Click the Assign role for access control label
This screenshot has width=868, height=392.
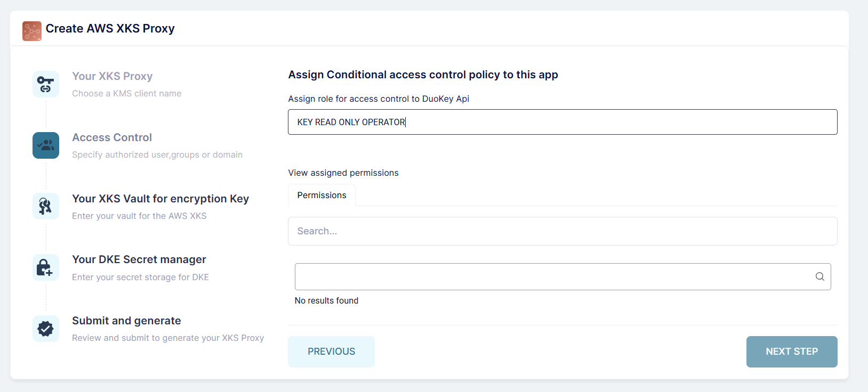[x=379, y=99]
